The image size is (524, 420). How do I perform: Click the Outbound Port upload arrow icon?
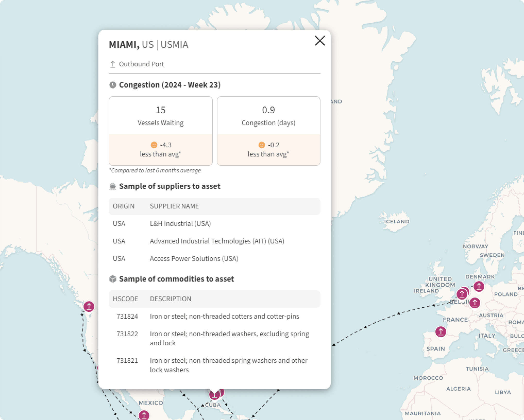click(x=113, y=64)
